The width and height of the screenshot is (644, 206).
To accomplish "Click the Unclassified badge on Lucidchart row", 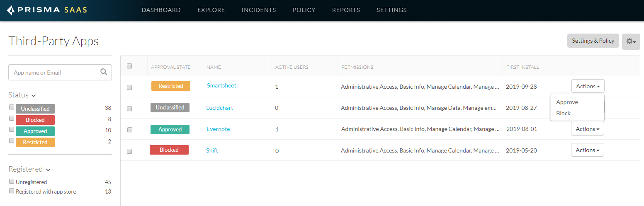I will 170,107.
